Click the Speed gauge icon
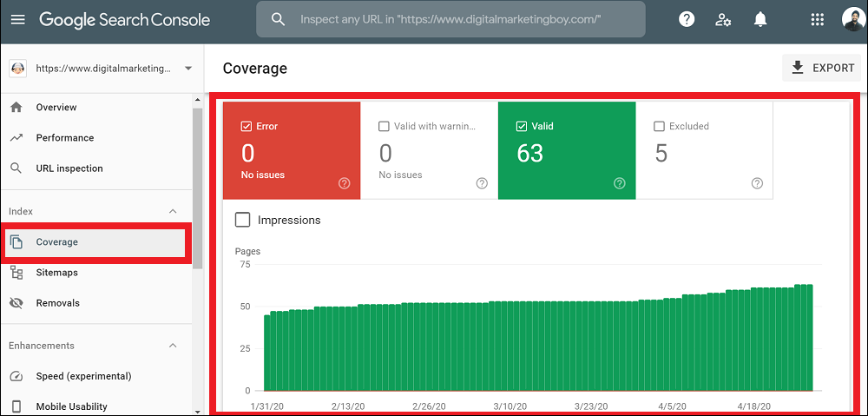The image size is (868, 416). click(16, 376)
